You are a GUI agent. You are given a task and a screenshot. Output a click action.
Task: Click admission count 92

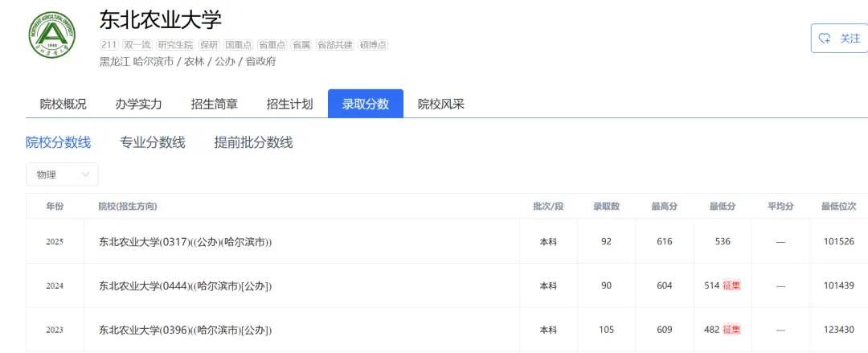(x=606, y=241)
